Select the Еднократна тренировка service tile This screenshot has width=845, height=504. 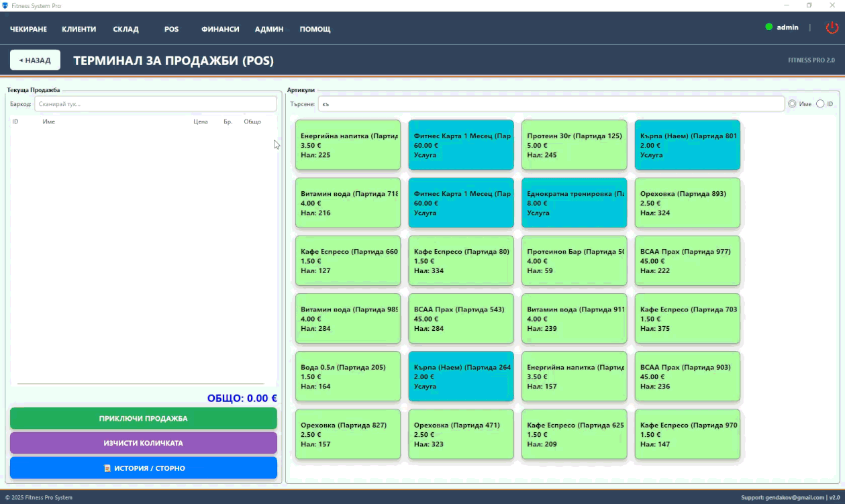574,203
